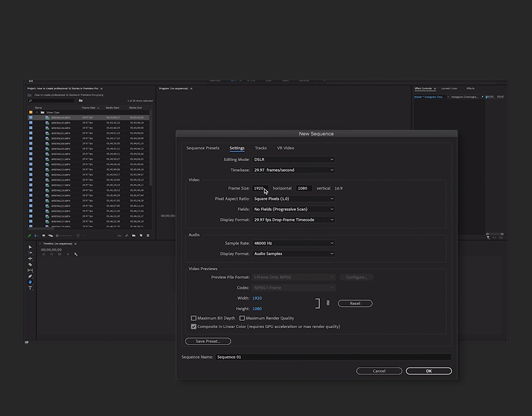Enable Maximum Bit Depth checkbox
Viewport: 532px width, 416px height.
(x=194, y=318)
